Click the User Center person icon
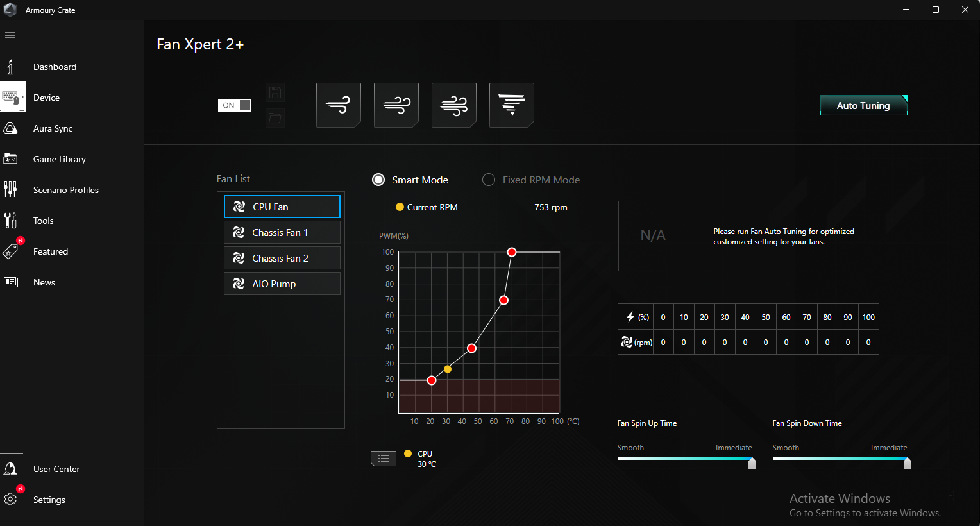The height and width of the screenshot is (526, 980). click(x=10, y=469)
